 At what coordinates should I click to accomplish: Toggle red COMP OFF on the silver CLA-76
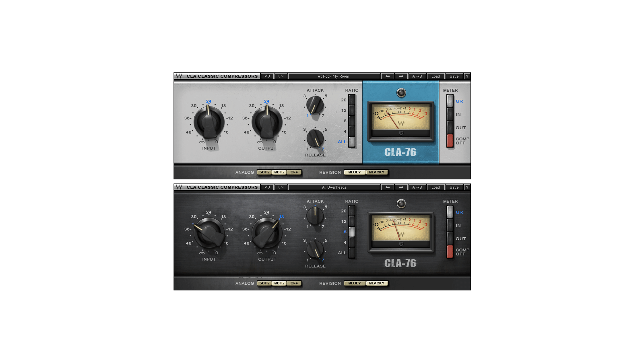(450, 141)
